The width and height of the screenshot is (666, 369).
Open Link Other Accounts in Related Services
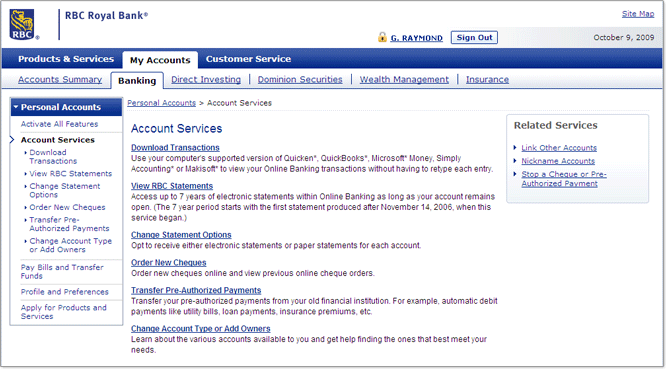[x=559, y=148]
